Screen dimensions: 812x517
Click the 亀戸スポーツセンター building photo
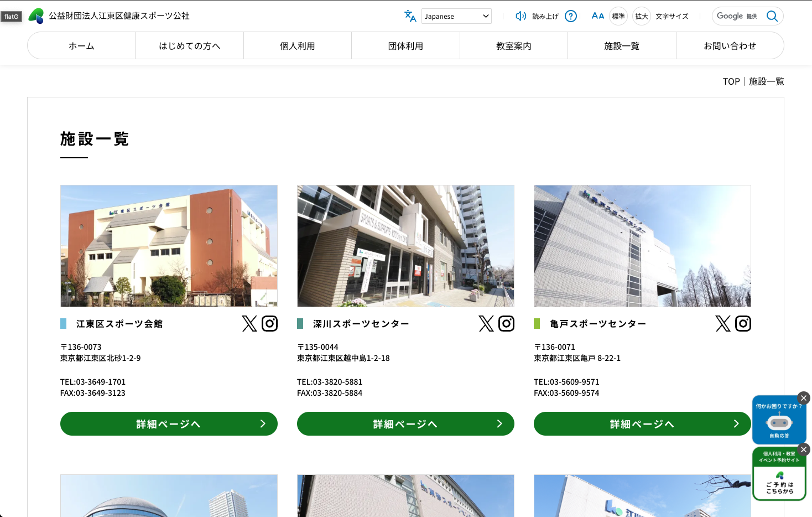[x=642, y=246]
